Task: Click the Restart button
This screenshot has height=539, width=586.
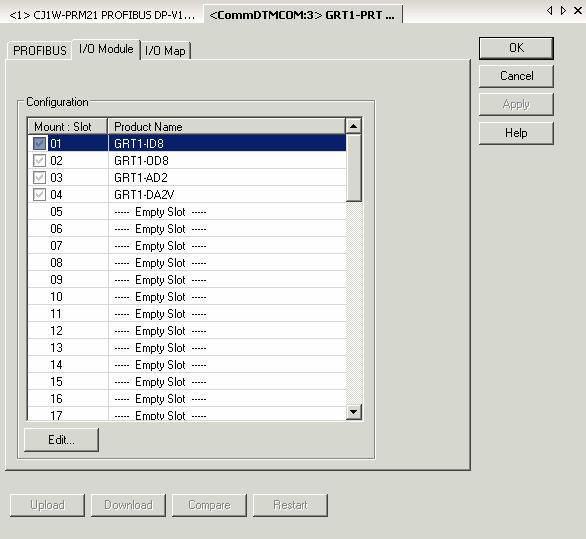Action: coord(290,505)
